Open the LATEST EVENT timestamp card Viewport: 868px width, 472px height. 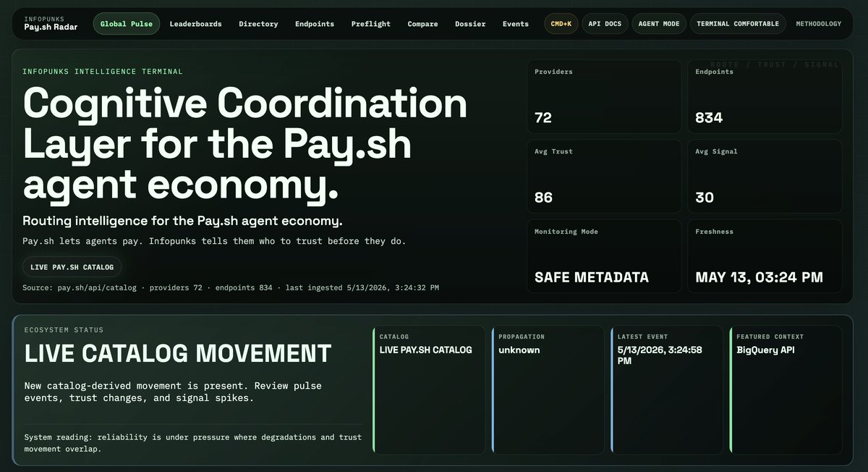click(666, 390)
